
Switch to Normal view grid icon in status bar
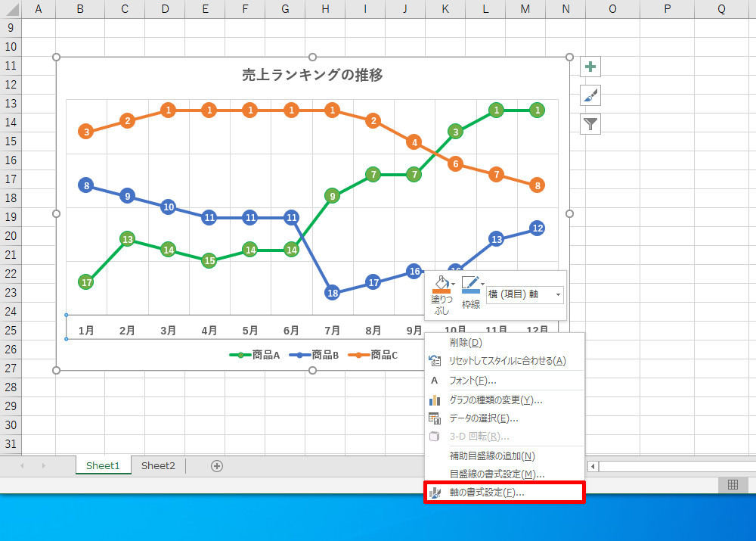coord(733,484)
